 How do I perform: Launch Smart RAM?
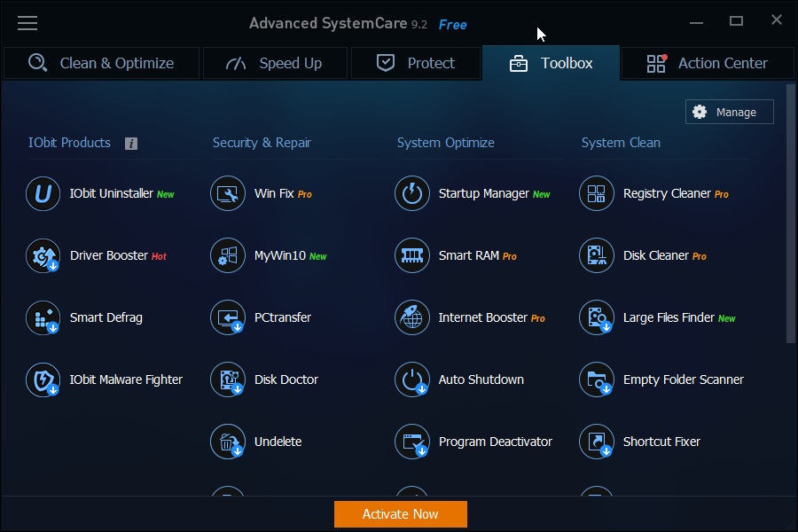[x=470, y=255]
